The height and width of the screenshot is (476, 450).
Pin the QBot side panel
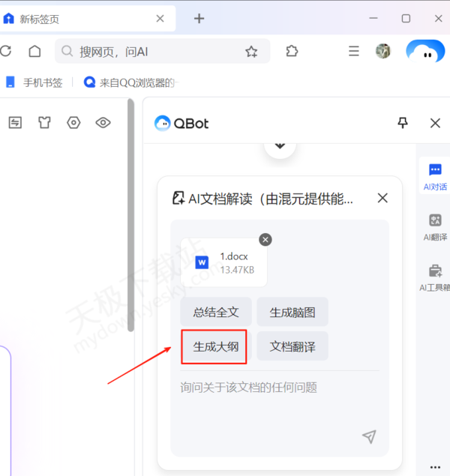tap(403, 123)
